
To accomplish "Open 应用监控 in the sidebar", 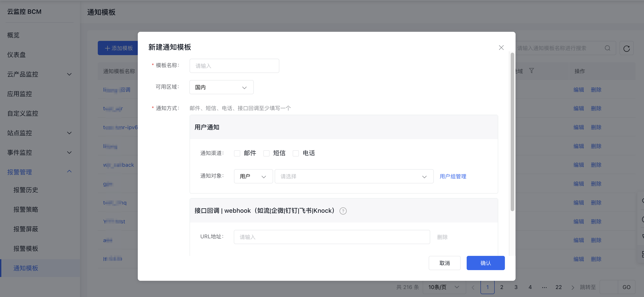I will (20, 94).
